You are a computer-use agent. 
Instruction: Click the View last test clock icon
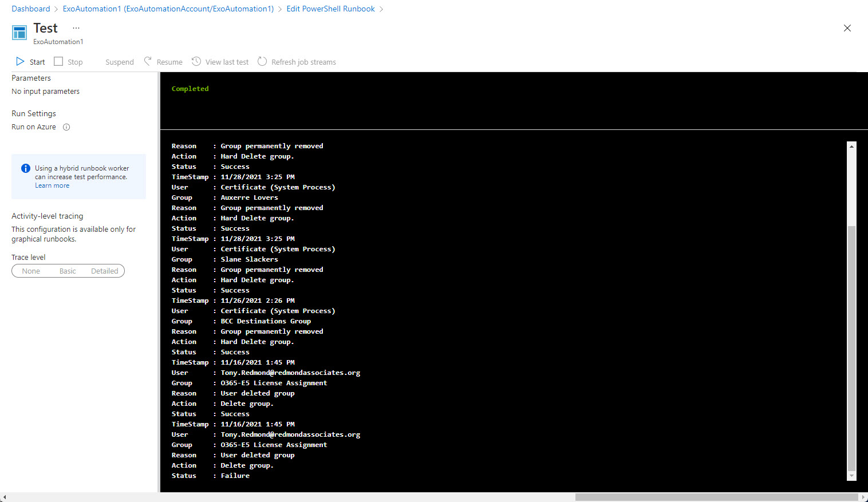[197, 61]
